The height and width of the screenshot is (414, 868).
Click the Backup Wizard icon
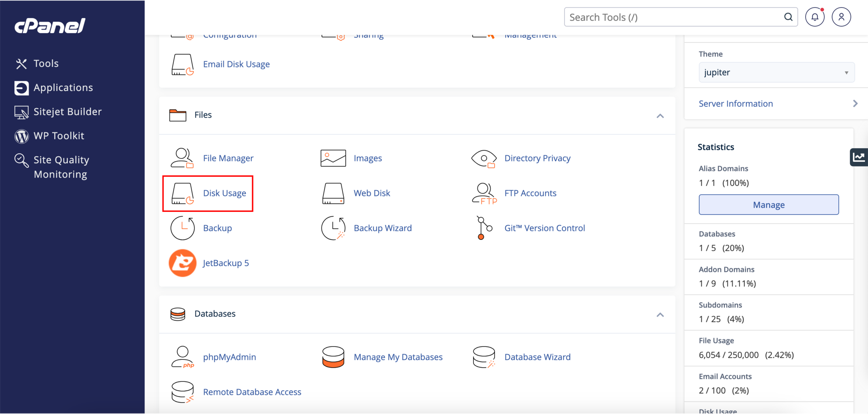[334, 228]
